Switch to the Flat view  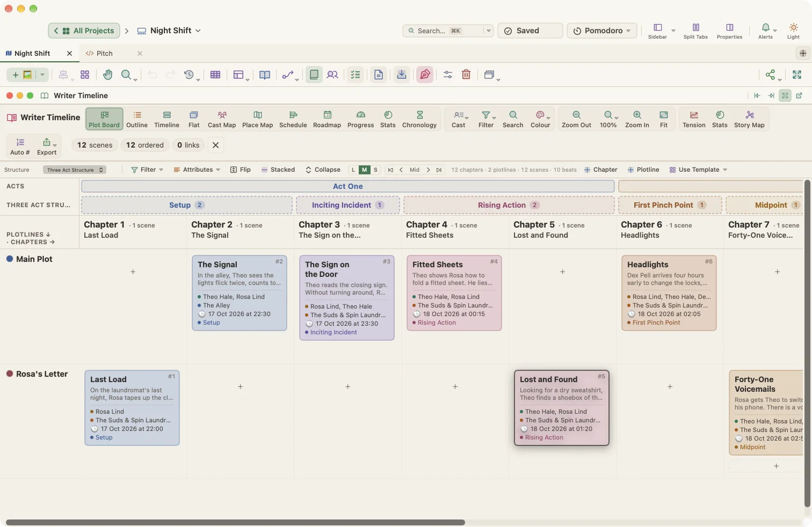click(194, 119)
